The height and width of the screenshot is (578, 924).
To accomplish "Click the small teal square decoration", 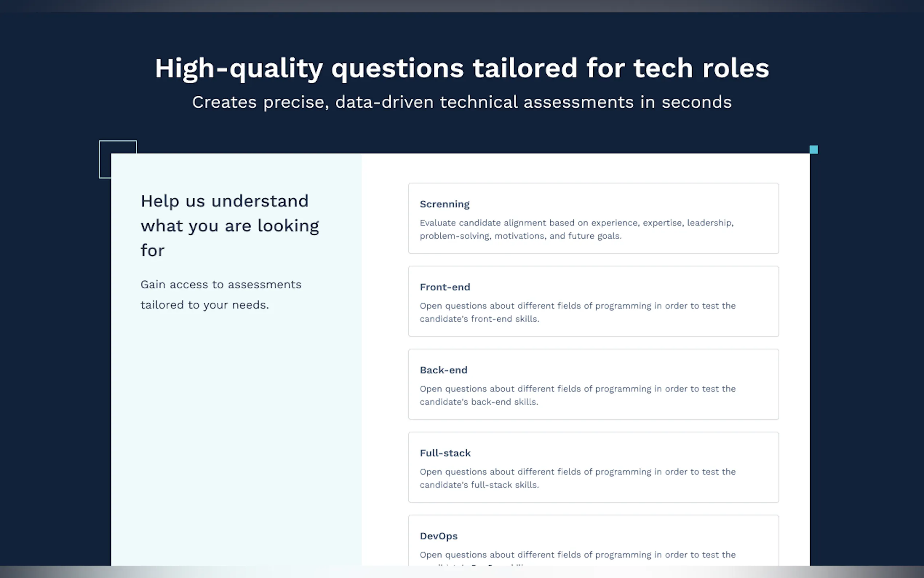I will pyautogui.click(x=814, y=150).
